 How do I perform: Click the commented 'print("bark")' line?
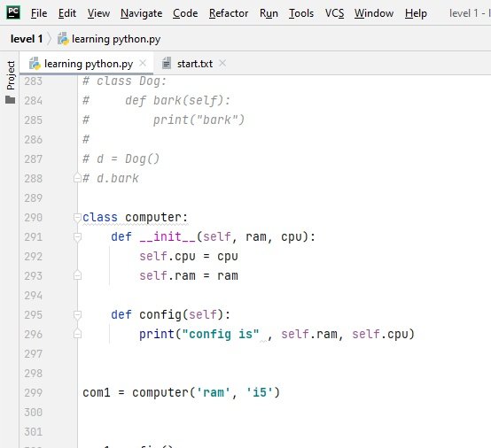(x=199, y=120)
